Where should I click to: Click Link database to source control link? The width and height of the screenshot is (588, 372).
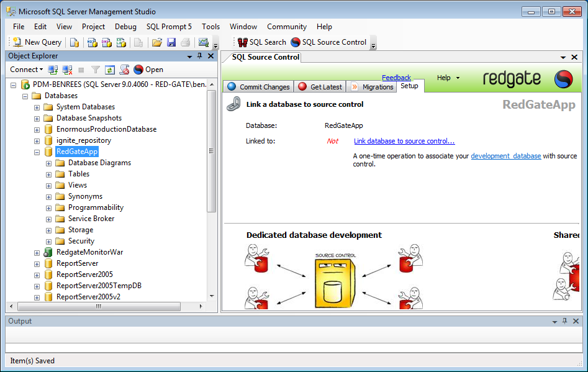tap(404, 141)
